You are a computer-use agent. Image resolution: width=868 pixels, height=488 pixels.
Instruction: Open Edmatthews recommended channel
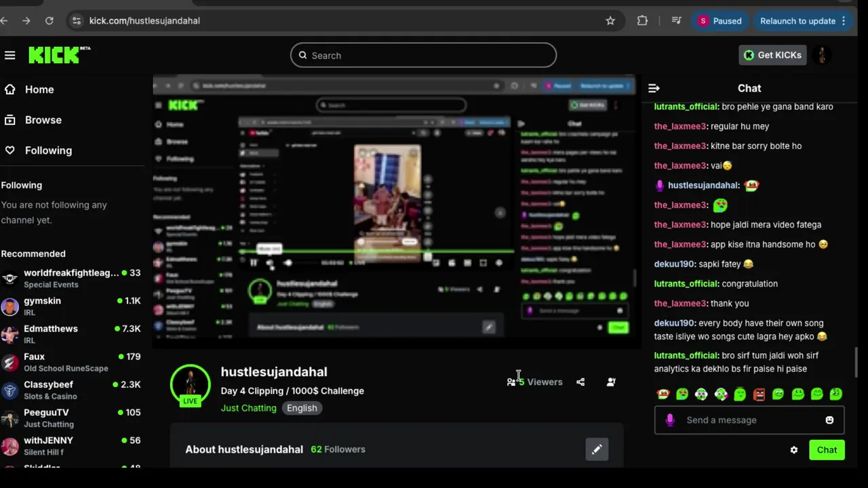71,334
